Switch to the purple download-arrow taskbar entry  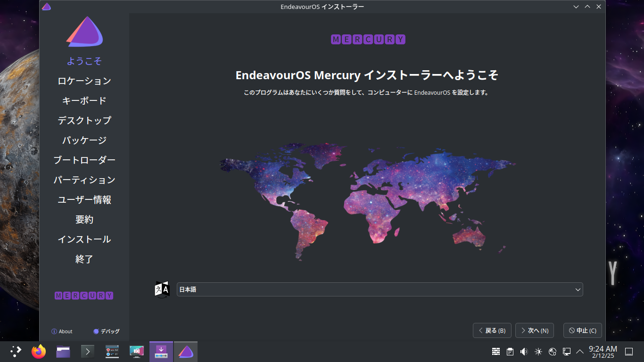161,352
